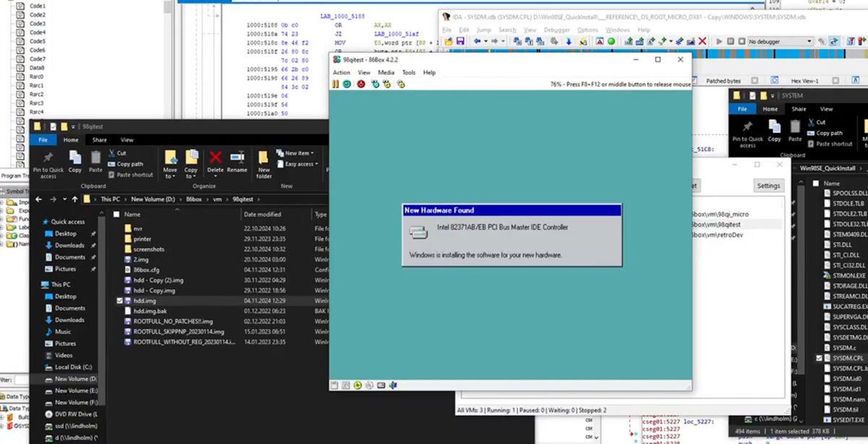This screenshot has height=444, width=868.
Task: Click the Delete icon in the 98qitest Explorer ribbon
Action: tap(216, 158)
